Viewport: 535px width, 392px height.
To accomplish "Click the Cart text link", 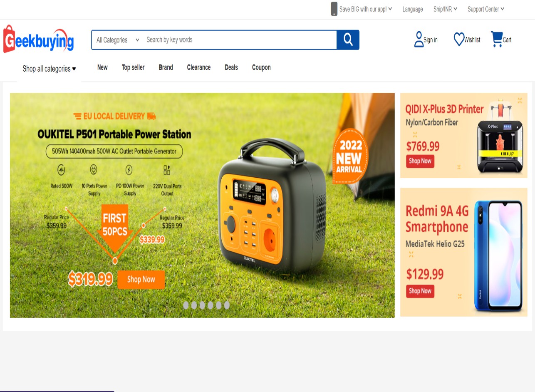I will 507,40.
